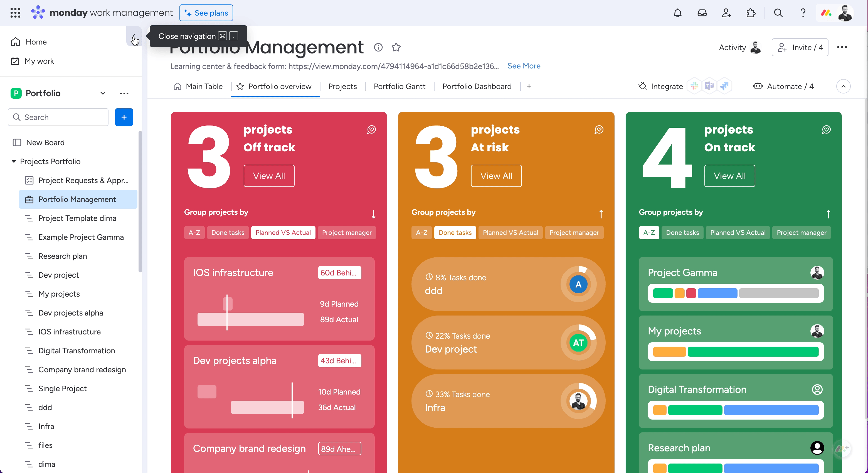The image size is (868, 473).
Task: Open comments on Off track widget
Action: [x=371, y=130]
